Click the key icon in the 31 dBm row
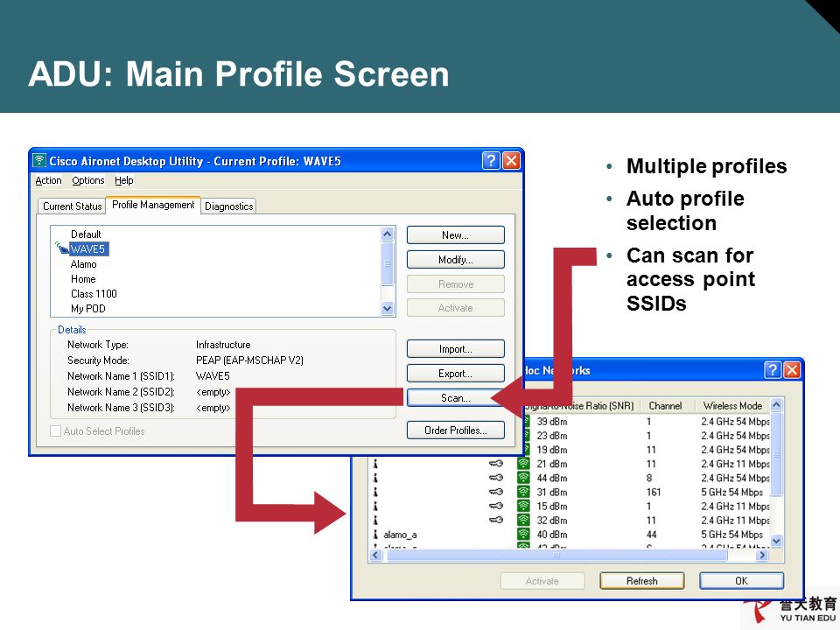840x630 pixels. (496, 491)
